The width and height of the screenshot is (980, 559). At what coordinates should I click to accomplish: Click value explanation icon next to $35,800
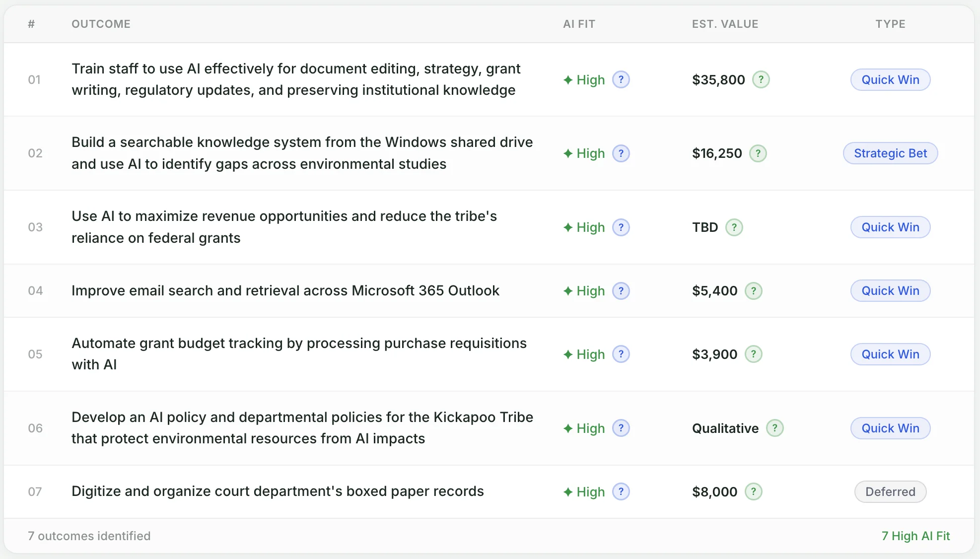[x=761, y=79]
